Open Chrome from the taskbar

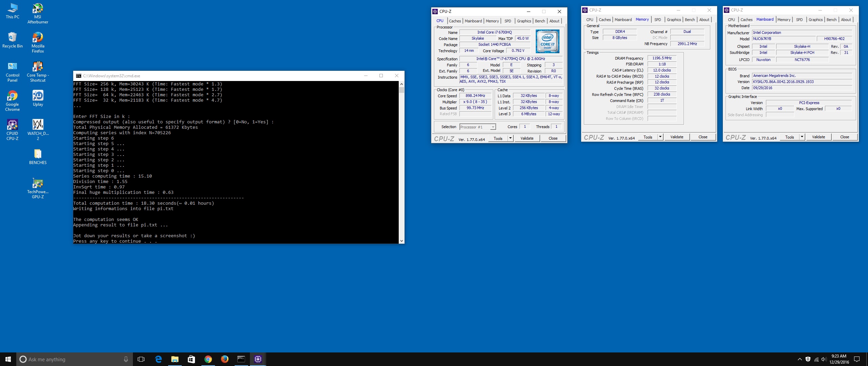pos(208,359)
